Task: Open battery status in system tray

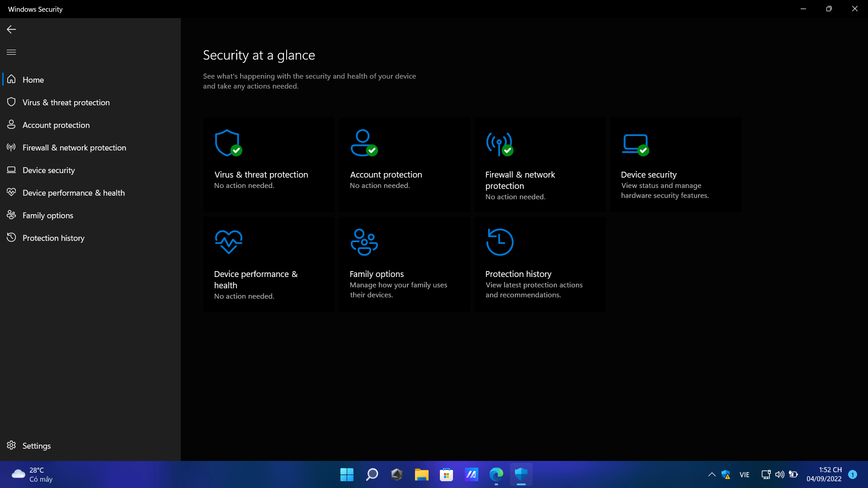Action: 793,474
